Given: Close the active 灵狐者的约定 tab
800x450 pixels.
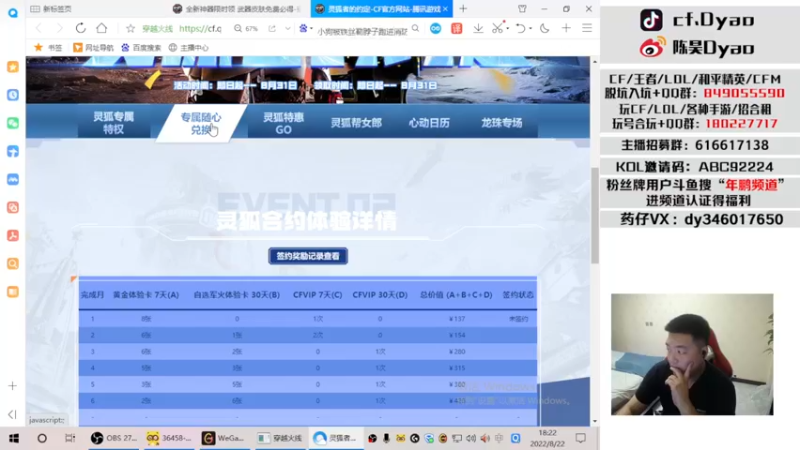Looking at the screenshot, I should tap(445, 9).
